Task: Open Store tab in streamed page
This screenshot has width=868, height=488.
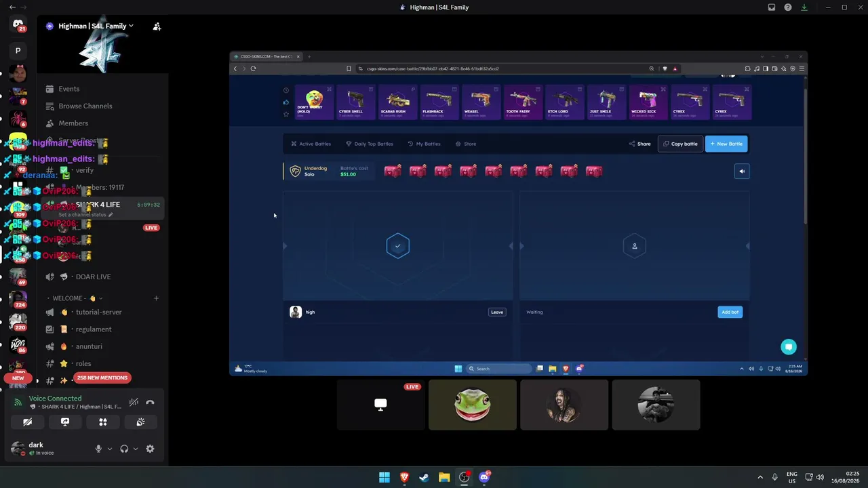Action: [x=466, y=144]
